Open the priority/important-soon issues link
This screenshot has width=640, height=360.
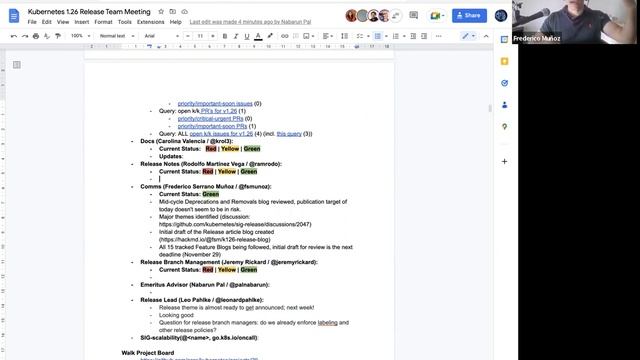click(215, 104)
